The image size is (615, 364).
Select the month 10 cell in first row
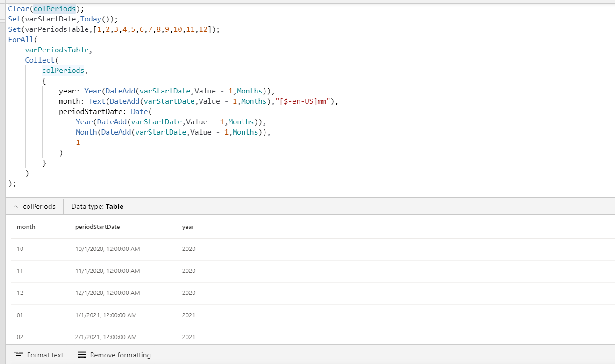coord(20,249)
